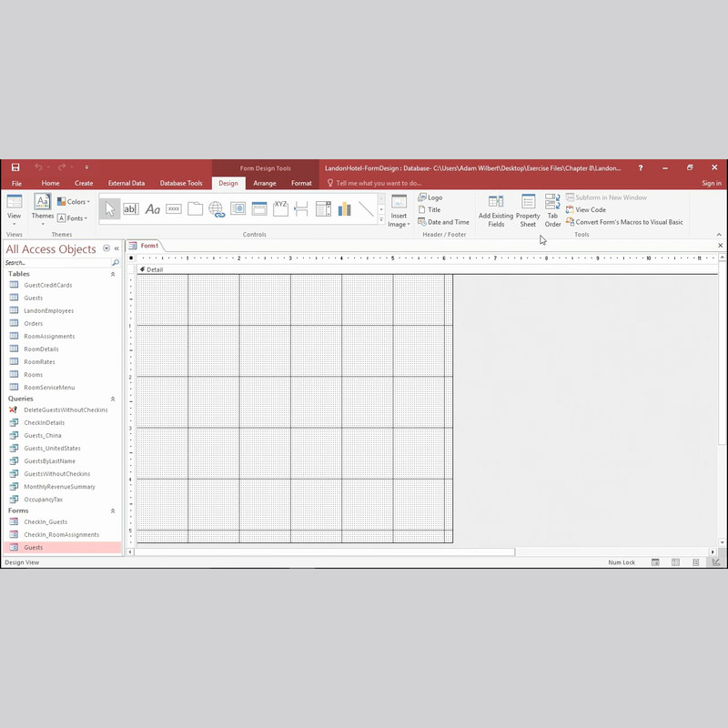Open the Add Existing Fields pane

click(x=496, y=211)
